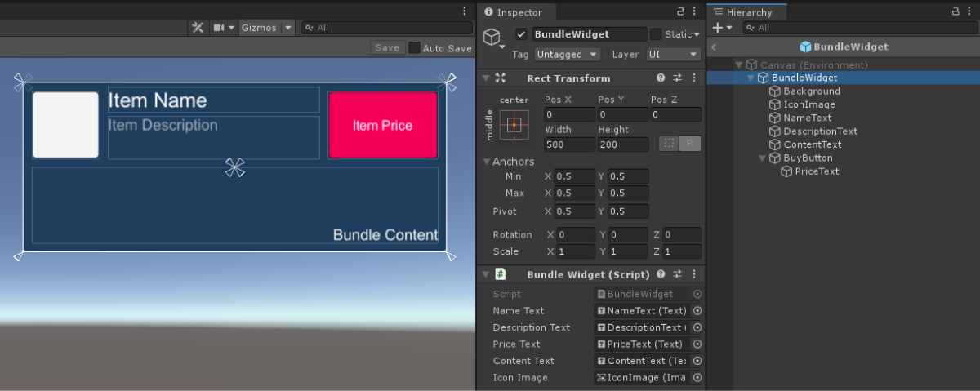Open the scene tools settings icon
Screen dimensions: 980x391
(197, 28)
